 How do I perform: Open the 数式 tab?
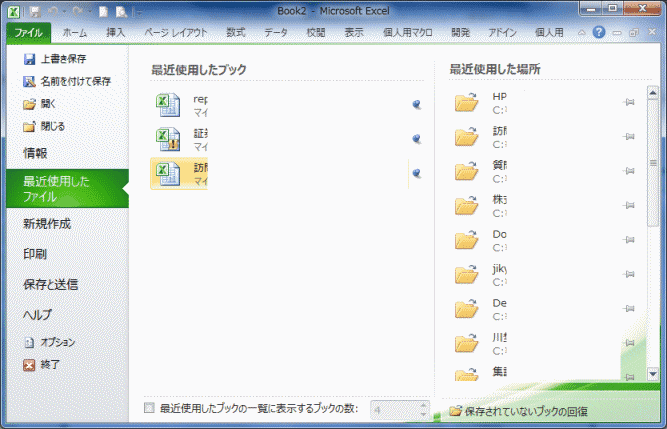tap(236, 33)
